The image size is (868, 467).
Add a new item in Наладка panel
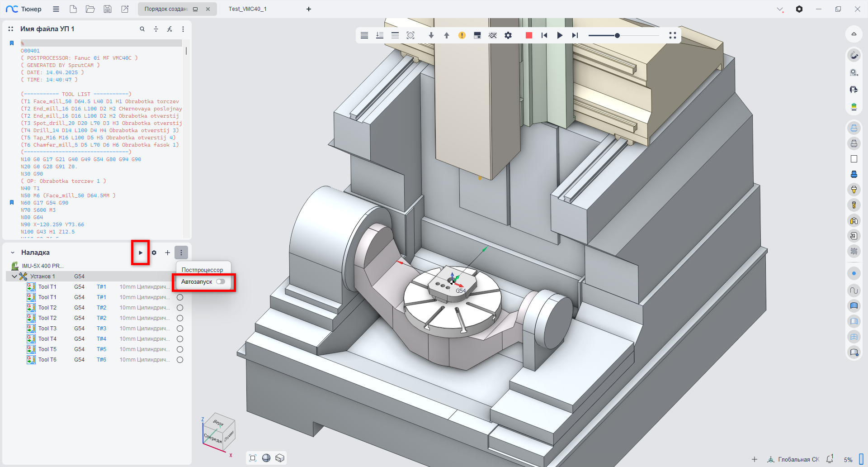coord(167,253)
